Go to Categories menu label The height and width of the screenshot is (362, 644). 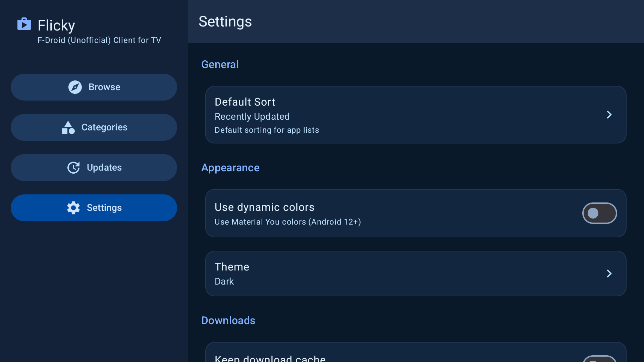104,127
